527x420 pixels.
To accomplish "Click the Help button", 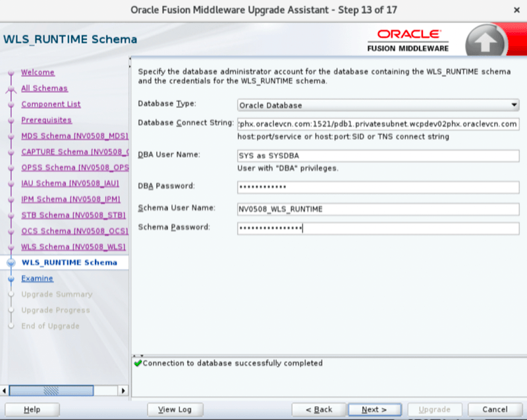I will click(32, 409).
